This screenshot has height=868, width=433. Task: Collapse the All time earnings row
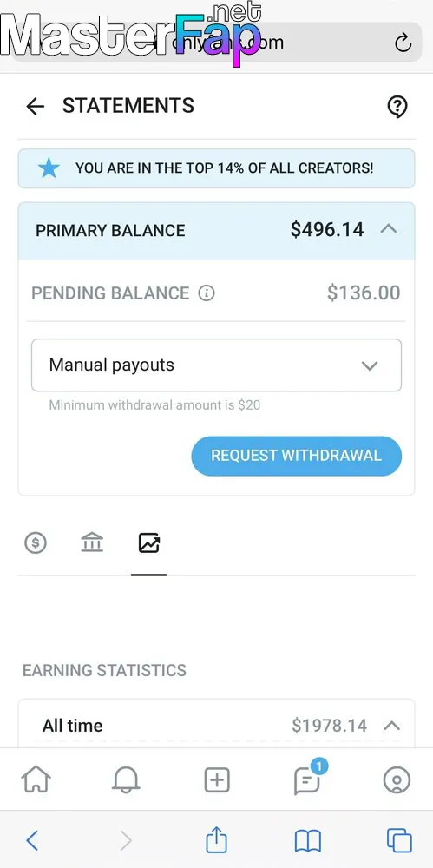point(391,725)
